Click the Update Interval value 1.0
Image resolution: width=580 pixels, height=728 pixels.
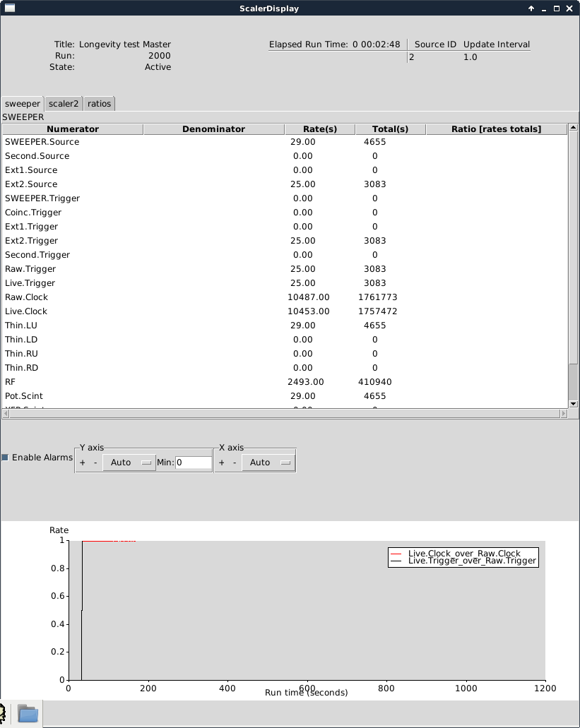pos(470,57)
